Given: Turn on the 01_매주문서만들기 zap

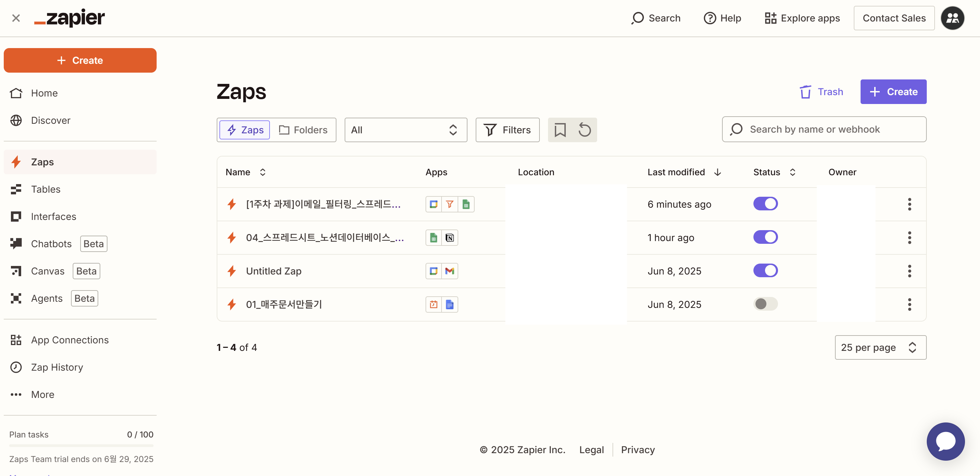Looking at the screenshot, I should (x=765, y=304).
